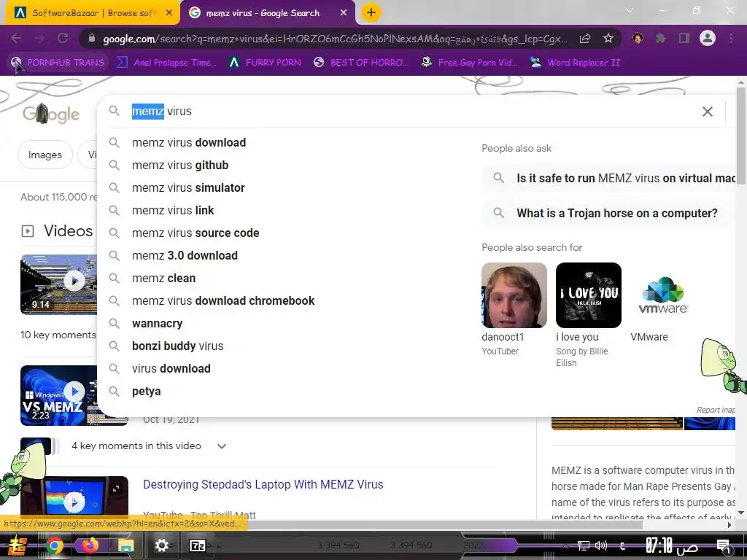
Task: Click the network tray icon
Action: 583,545
